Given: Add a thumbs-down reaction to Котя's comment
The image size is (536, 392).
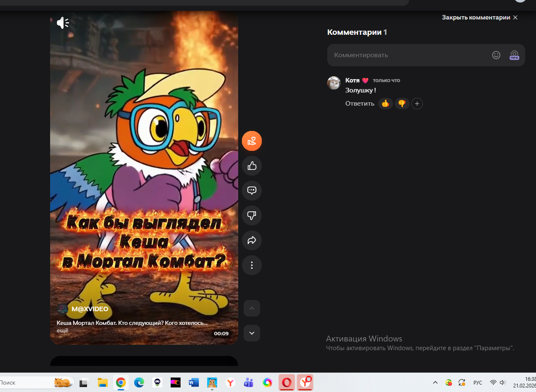Looking at the screenshot, I should point(402,104).
